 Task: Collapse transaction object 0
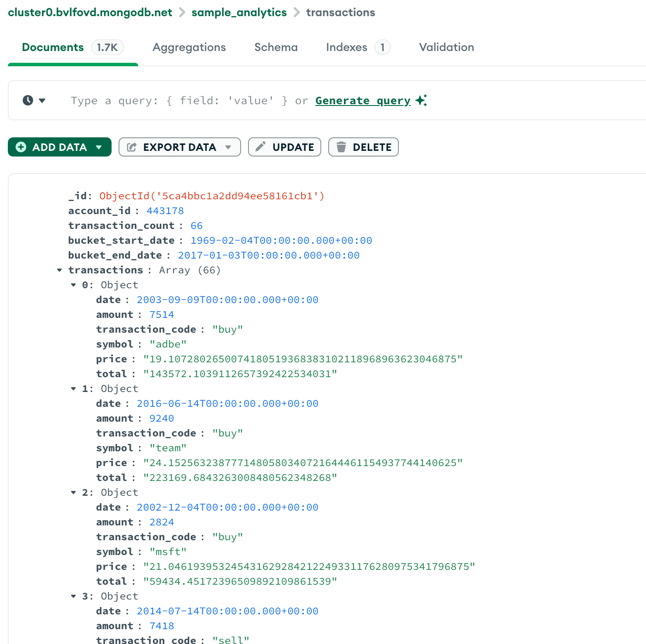point(73,285)
